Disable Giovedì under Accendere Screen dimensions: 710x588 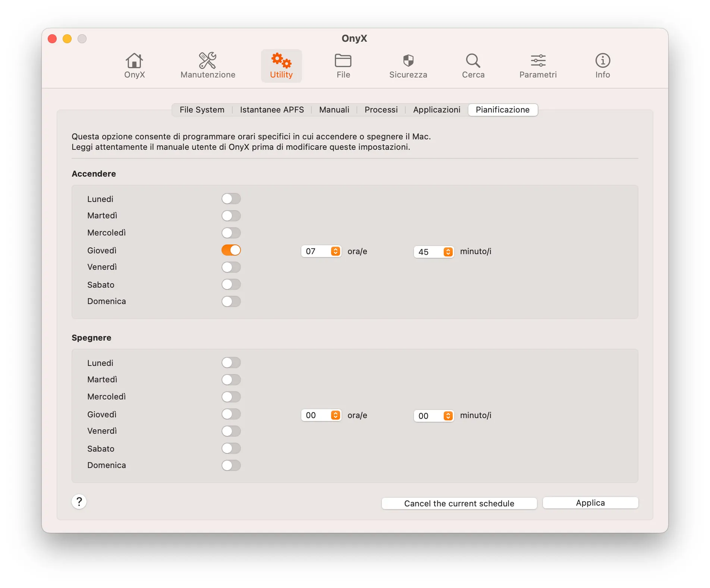tap(231, 250)
